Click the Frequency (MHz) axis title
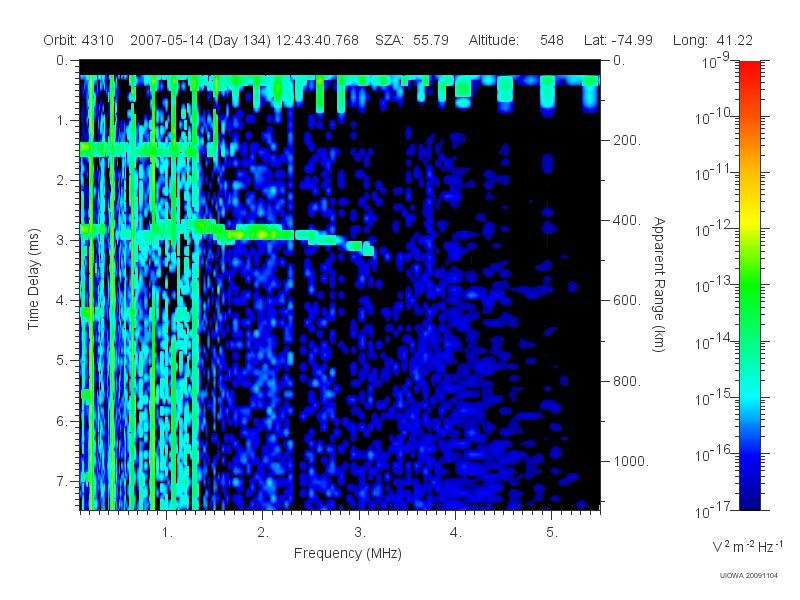This screenshot has width=800, height=600. coord(347,553)
